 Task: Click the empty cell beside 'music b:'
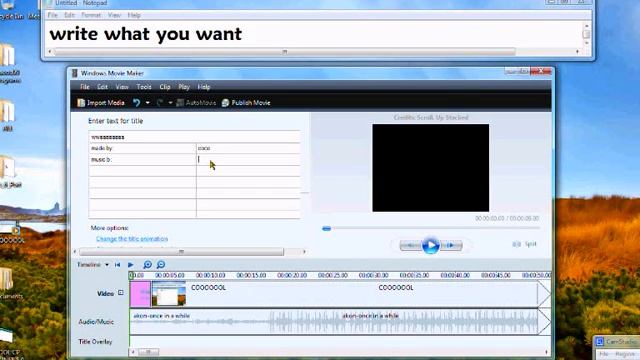click(248, 160)
